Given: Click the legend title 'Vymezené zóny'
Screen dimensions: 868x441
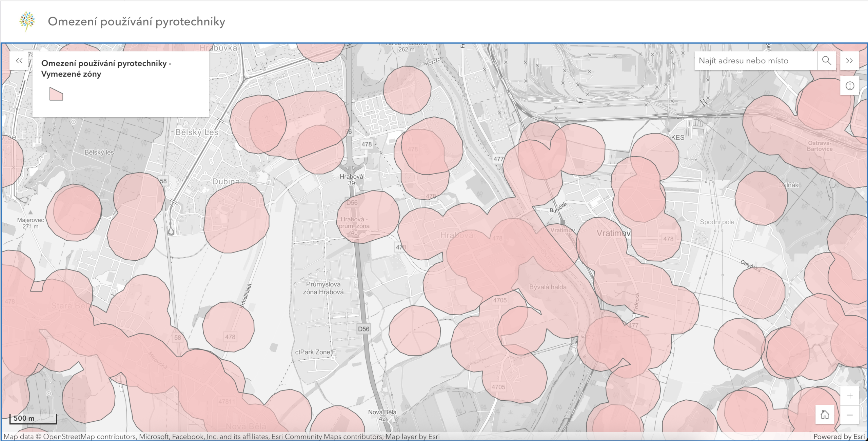Looking at the screenshot, I should pyautogui.click(x=71, y=74).
